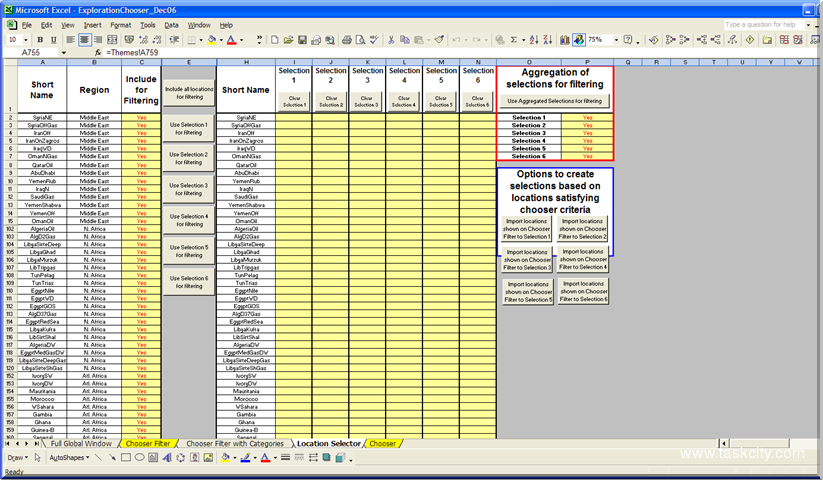This screenshot has width=823, height=480.
Task: Select the Rectangle drawing tool
Action: (x=126, y=458)
